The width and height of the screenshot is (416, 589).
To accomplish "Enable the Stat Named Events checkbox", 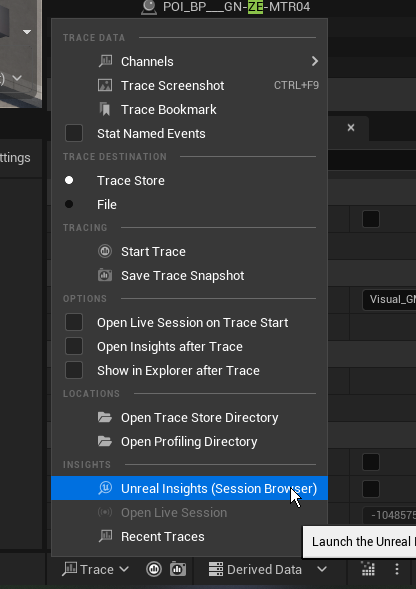I will tap(74, 133).
